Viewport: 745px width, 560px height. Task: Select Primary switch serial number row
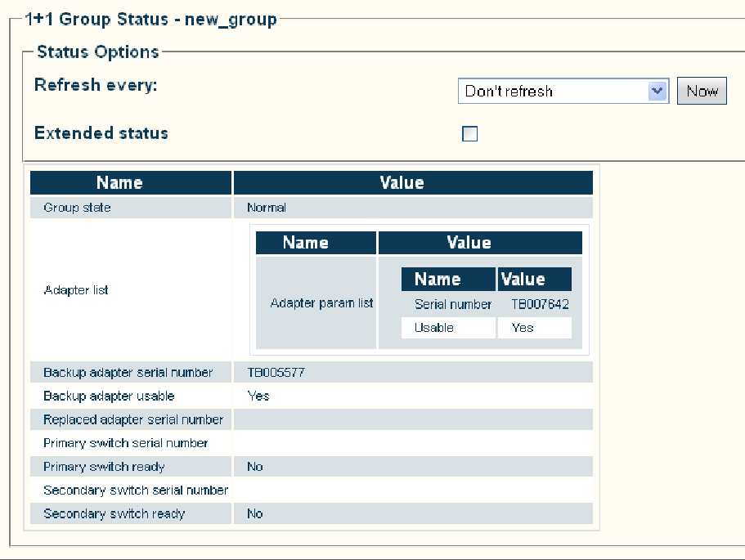point(312,443)
